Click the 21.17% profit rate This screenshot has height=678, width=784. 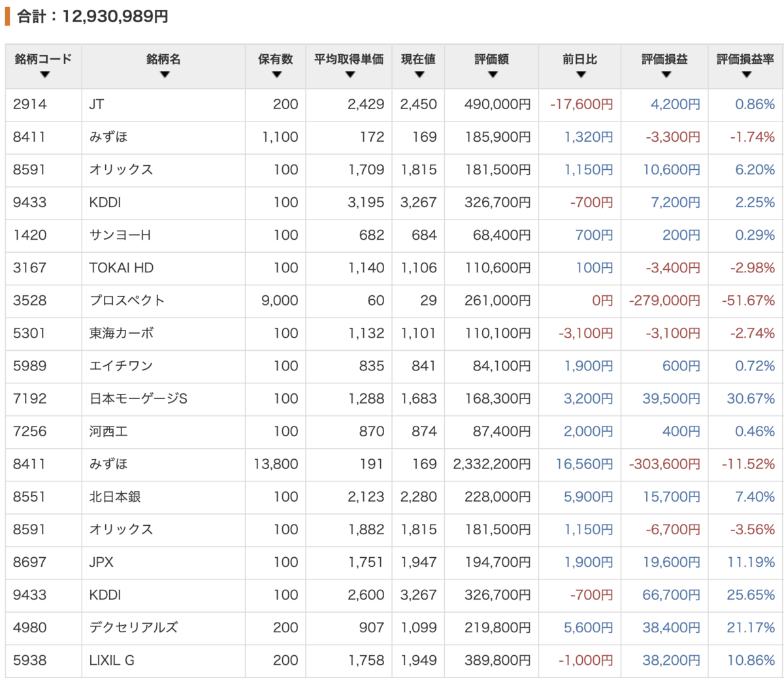tap(751, 627)
